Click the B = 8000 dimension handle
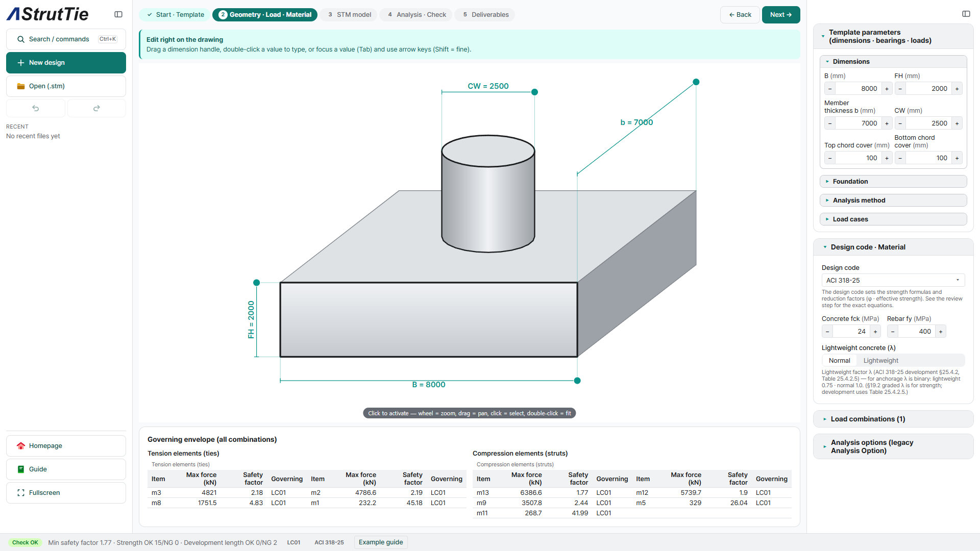Screen dimensions: 980x551 pyautogui.click(x=577, y=381)
